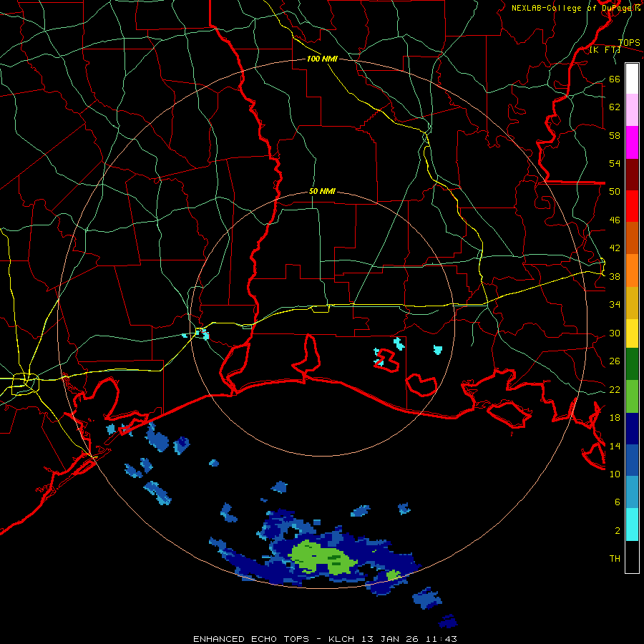The image size is (644, 644).
Task: Click the '26' legend value
Action: pyautogui.click(x=615, y=361)
